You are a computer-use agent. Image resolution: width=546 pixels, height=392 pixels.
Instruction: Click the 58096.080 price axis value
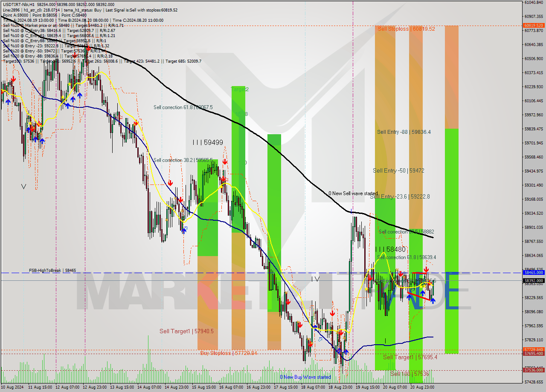pos(534,311)
